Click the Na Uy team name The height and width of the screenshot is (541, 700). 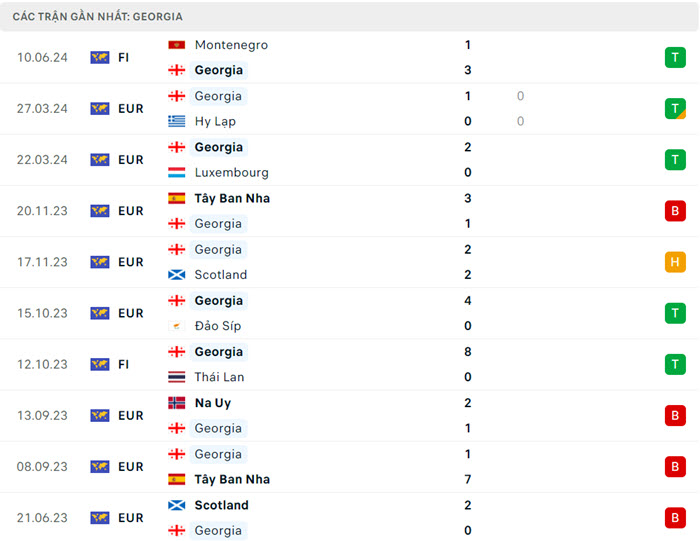(x=213, y=403)
